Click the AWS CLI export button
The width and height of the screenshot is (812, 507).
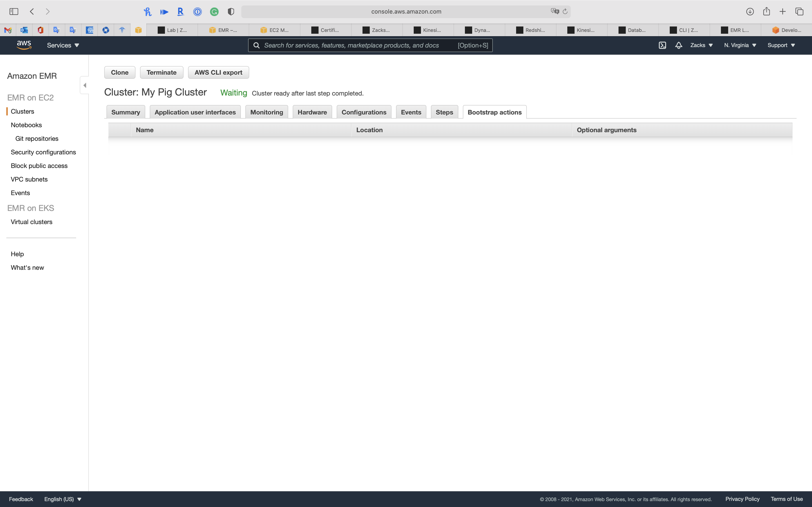pyautogui.click(x=218, y=72)
